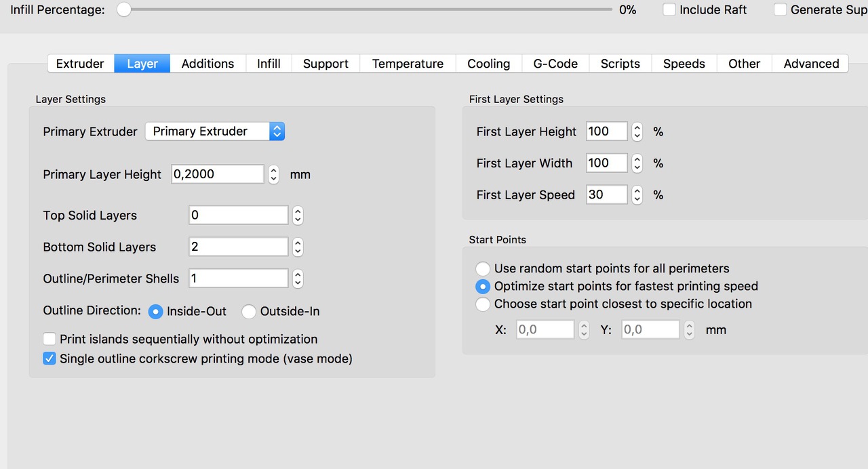The image size is (868, 469).
Task: Click the Top Solid Layers stepper
Action: (298, 216)
